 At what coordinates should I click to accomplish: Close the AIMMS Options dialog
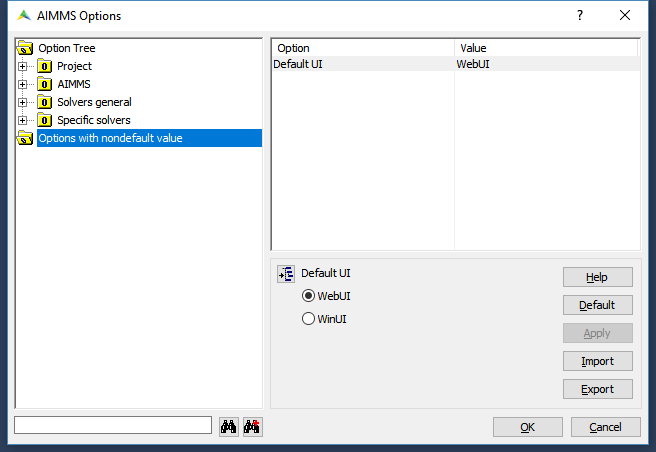click(625, 15)
